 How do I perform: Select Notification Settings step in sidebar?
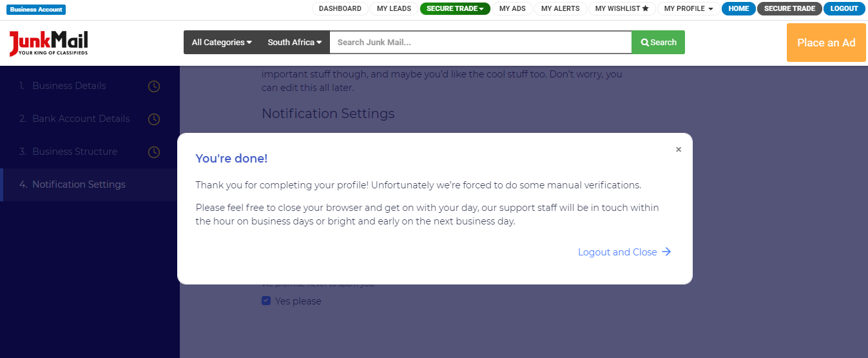79,184
